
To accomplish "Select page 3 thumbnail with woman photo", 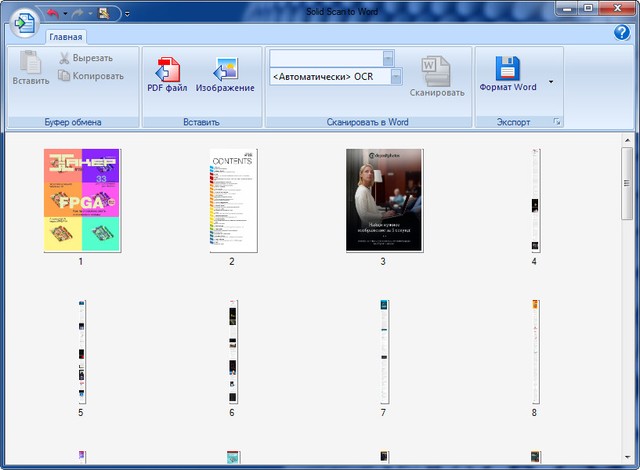I will (384, 200).
